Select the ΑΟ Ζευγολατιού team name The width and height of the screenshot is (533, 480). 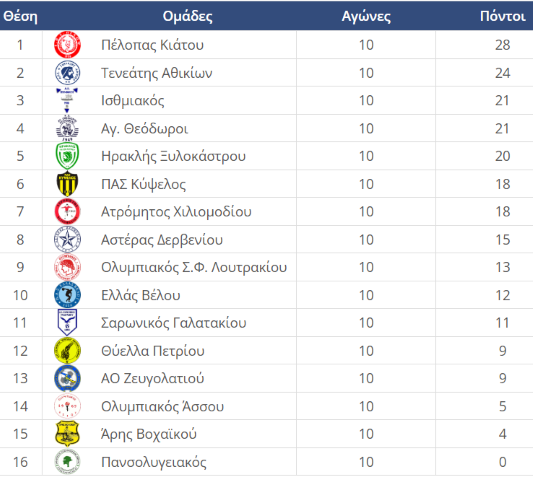coord(152,378)
